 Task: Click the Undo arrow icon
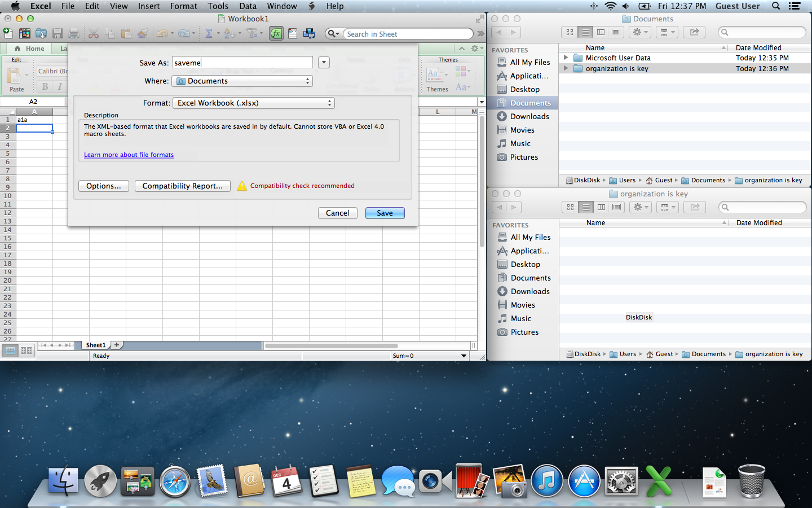tap(162, 34)
